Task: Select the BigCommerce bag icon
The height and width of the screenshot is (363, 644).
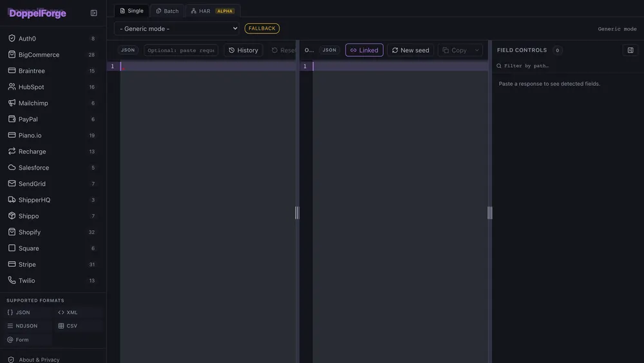Action: tap(12, 54)
